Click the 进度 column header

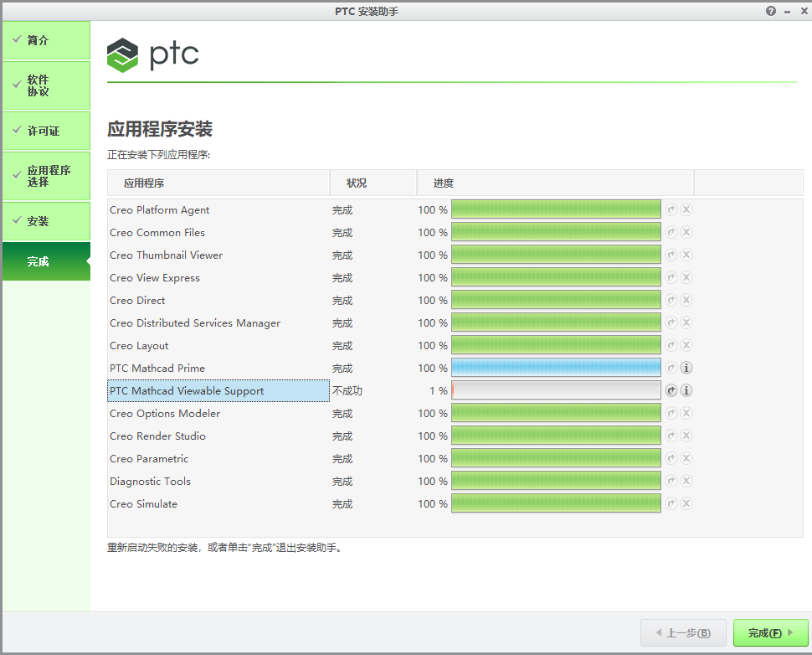point(555,183)
